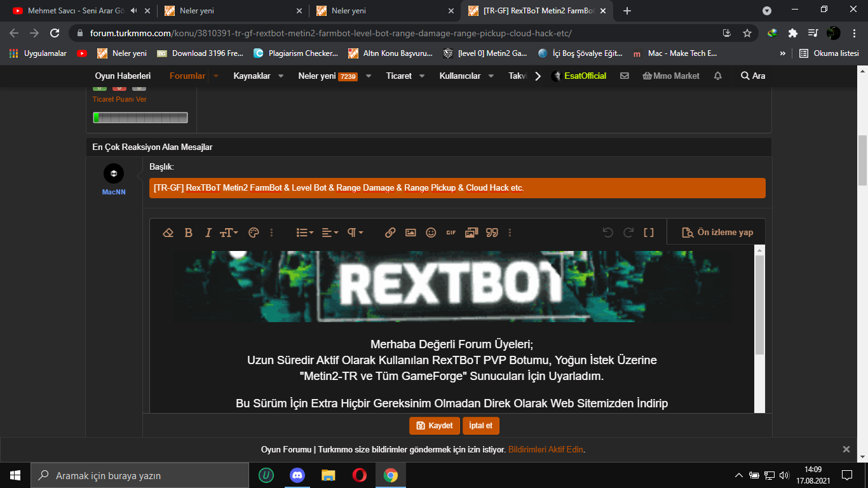Click the Kaydet save button
The width and height of the screenshot is (868, 488).
[x=435, y=426]
